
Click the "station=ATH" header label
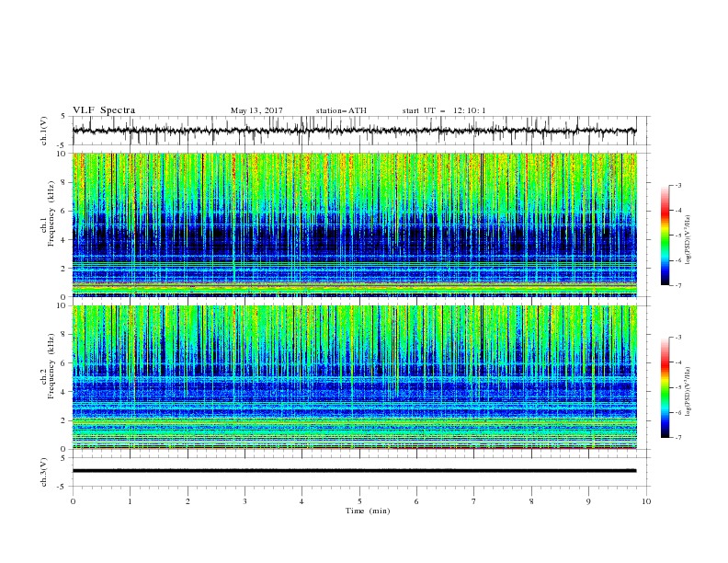click(341, 110)
